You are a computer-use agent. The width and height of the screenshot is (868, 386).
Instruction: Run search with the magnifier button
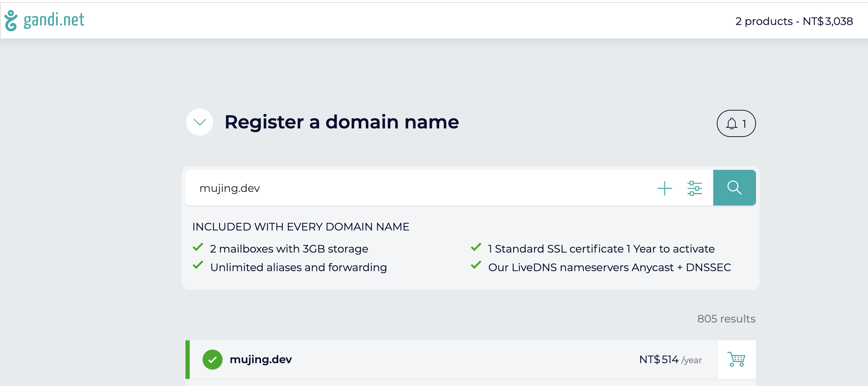coord(734,188)
